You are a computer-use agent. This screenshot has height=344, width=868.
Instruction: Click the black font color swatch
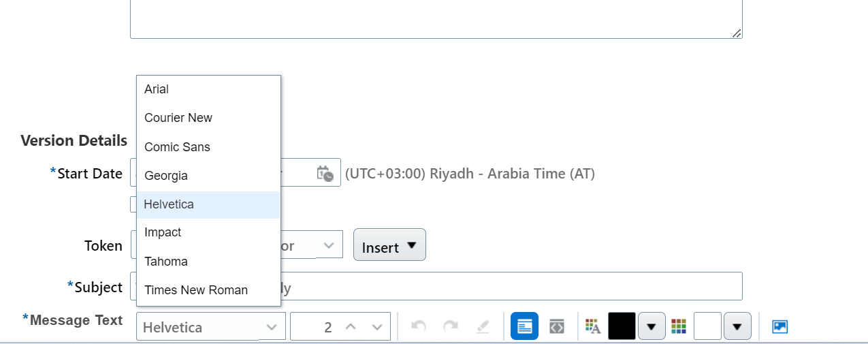click(622, 326)
